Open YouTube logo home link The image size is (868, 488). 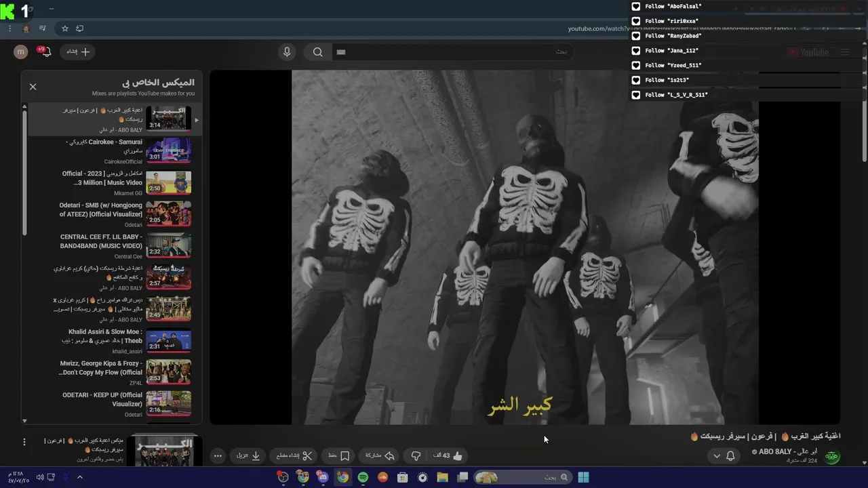click(808, 52)
